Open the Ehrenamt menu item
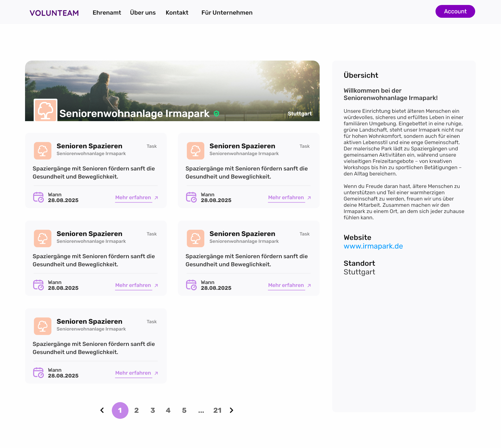The height and width of the screenshot is (448, 501). pos(106,13)
